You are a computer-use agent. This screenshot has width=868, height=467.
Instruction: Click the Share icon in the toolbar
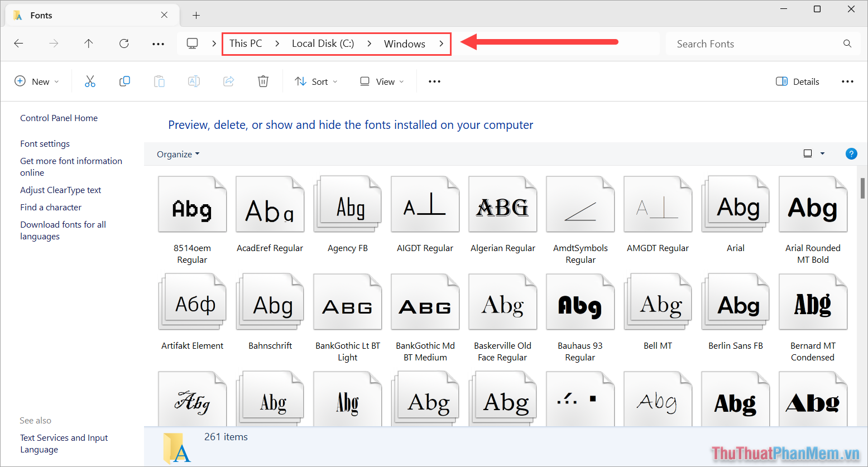[x=228, y=81]
